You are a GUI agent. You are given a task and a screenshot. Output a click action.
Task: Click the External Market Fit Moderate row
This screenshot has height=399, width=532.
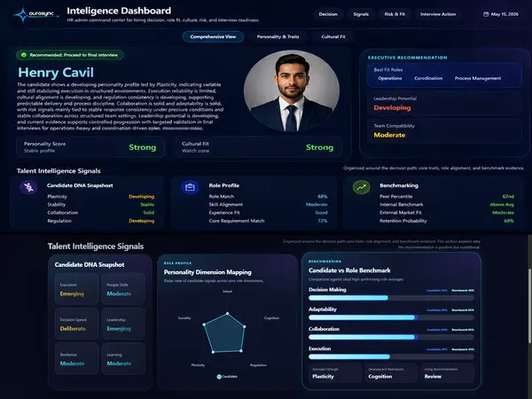pyautogui.click(x=447, y=213)
